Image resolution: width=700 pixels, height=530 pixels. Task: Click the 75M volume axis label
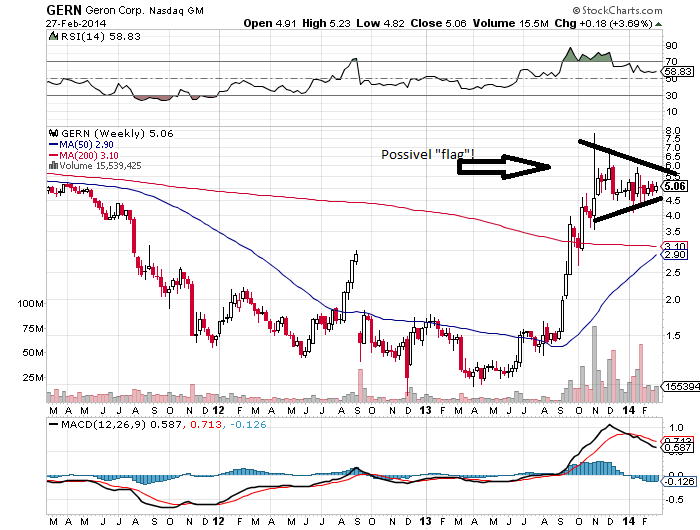tap(33, 329)
